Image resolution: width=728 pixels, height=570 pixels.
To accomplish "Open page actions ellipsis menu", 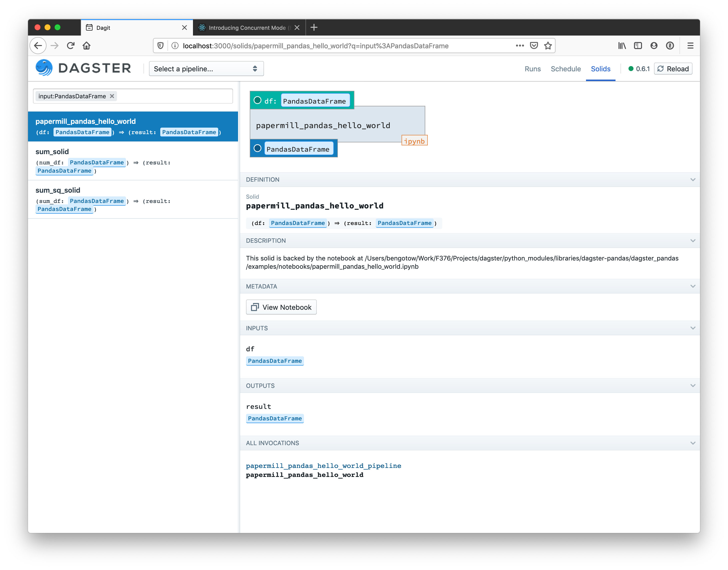I will click(x=520, y=46).
